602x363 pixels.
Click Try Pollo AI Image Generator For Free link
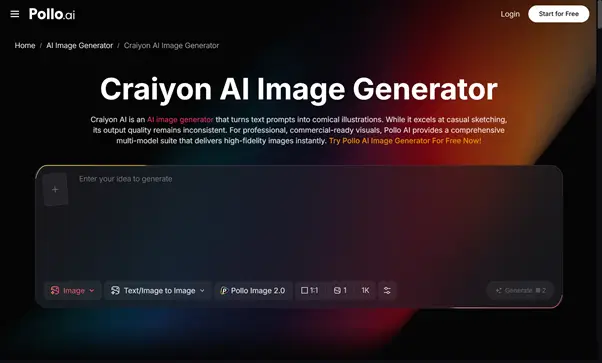405,141
